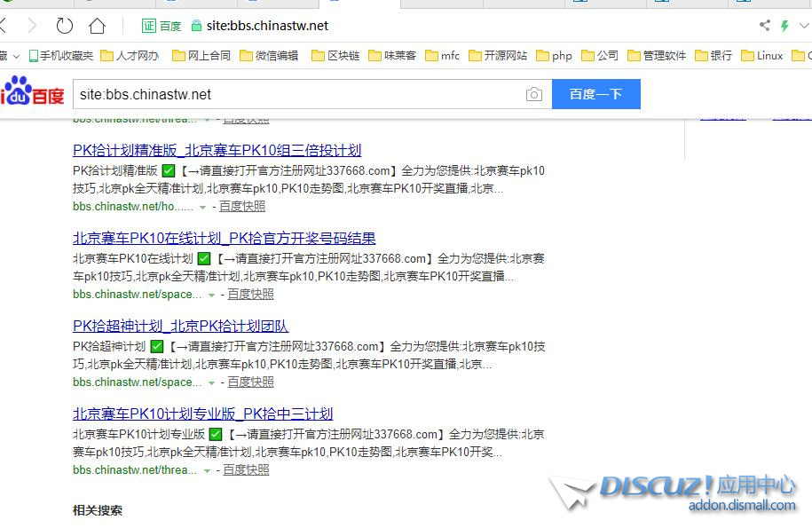Viewport: 812px width, 528px height.
Task: Open result PK拾超神计划_北京PK拾计划团队
Action: tap(181, 327)
